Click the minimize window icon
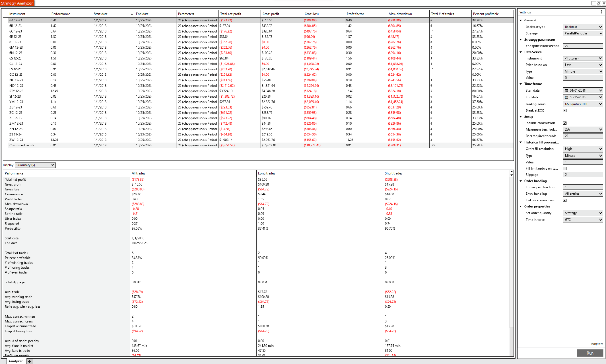 [593, 3]
